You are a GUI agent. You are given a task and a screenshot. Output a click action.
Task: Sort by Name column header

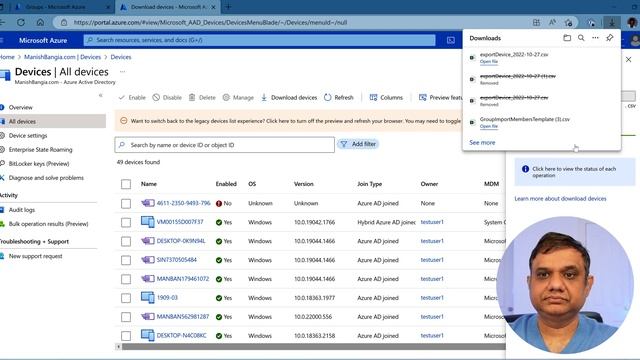149,184
